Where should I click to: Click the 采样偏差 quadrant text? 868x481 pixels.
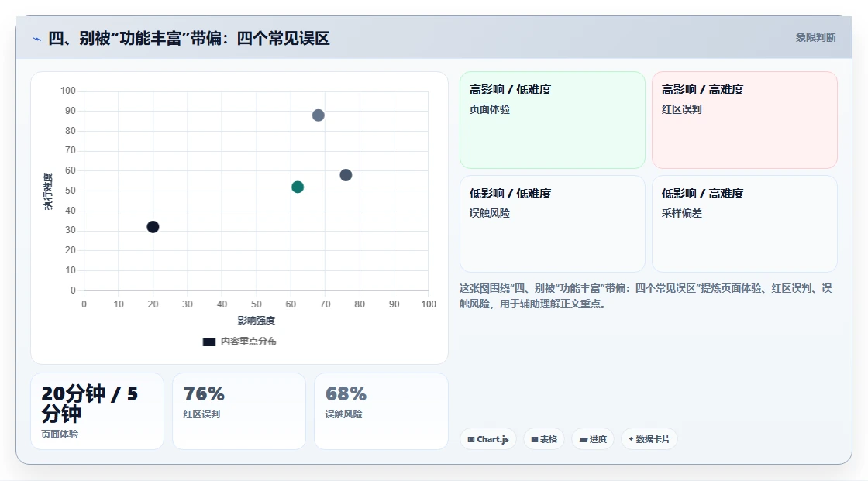(x=681, y=213)
